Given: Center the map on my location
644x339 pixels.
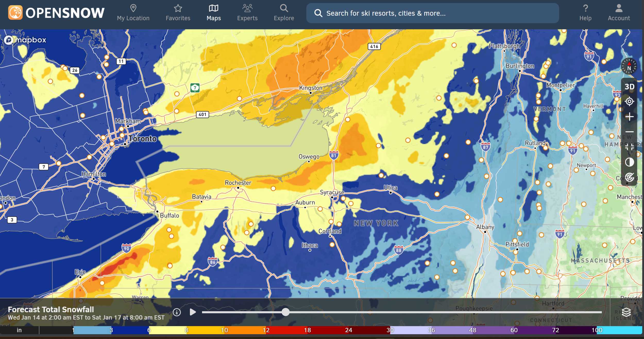Looking at the screenshot, I should tap(629, 101).
